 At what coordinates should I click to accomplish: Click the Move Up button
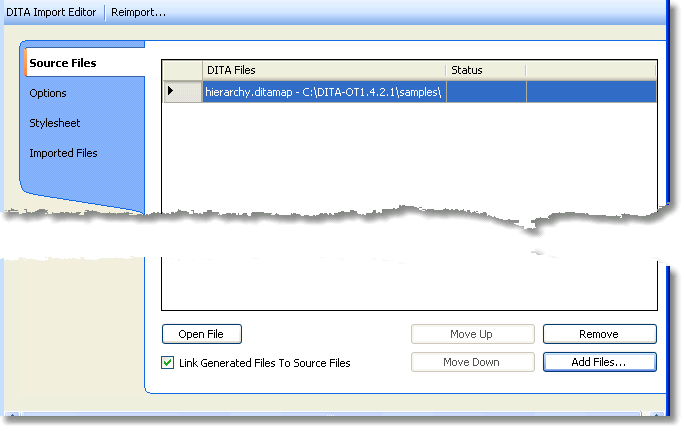click(472, 334)
